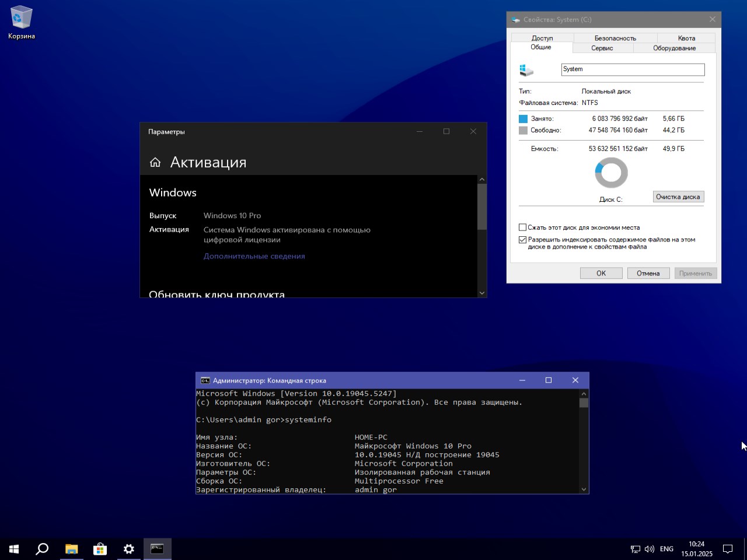Screen dimensions: 747x560
Task: Click 'Обновить ключ продукта' heading
Action: tap(217, 294)
